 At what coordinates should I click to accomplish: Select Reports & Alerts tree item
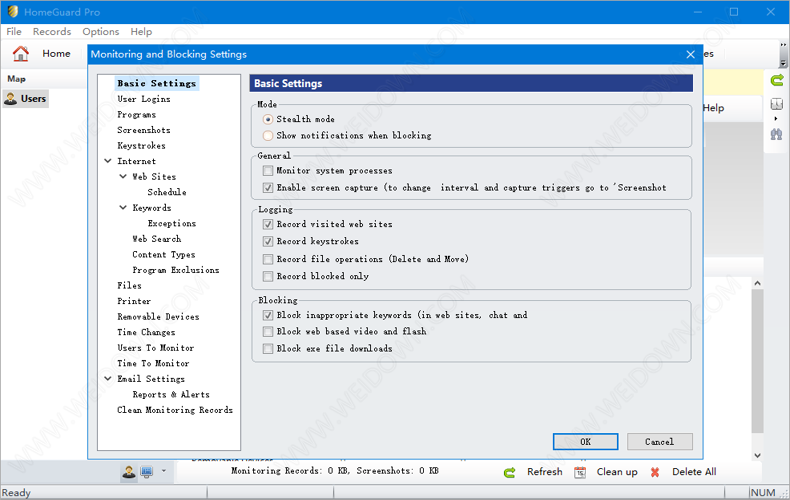tap(171, 394)
